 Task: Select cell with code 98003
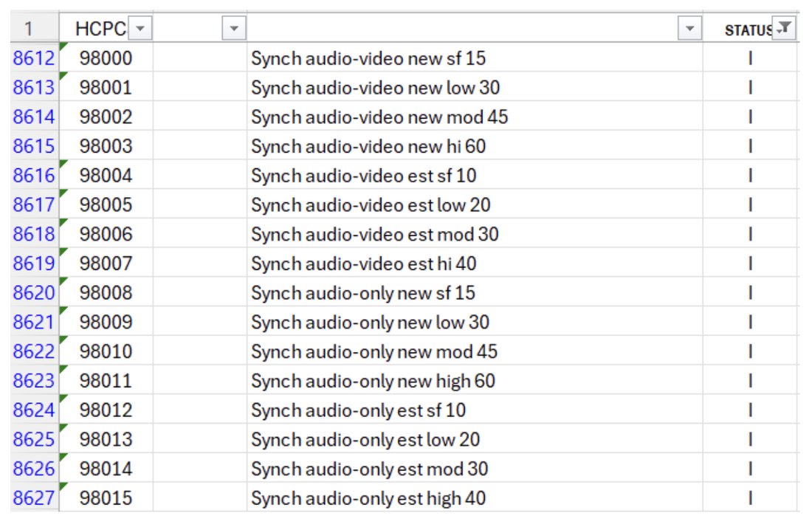click(x=106, y=146)
